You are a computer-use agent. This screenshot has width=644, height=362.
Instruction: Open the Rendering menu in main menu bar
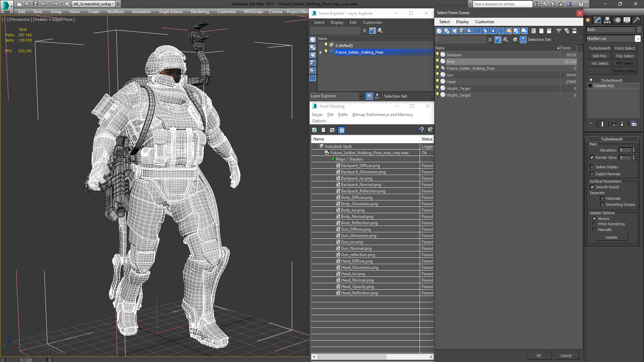pos(200,12)
